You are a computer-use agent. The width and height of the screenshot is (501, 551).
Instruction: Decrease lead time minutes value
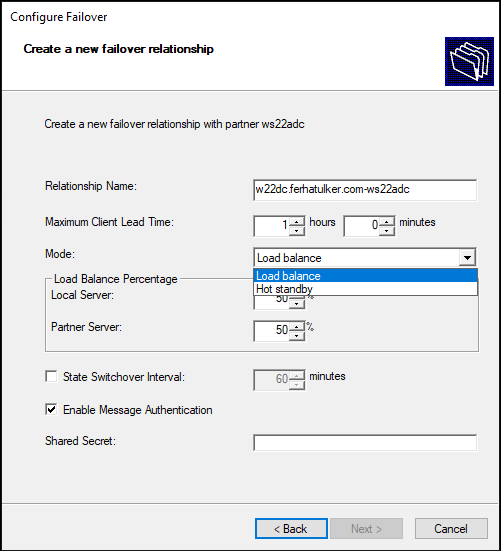coord(387,231)
